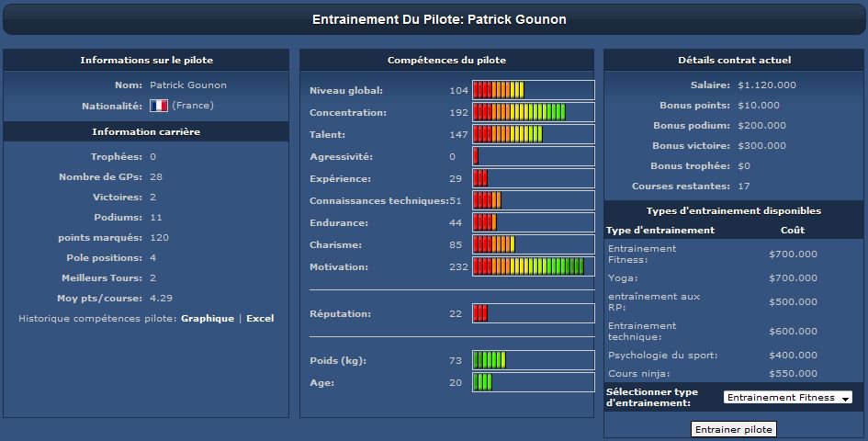Click the France flag icon
The image size is (868, 441).
tap(159, 106)
